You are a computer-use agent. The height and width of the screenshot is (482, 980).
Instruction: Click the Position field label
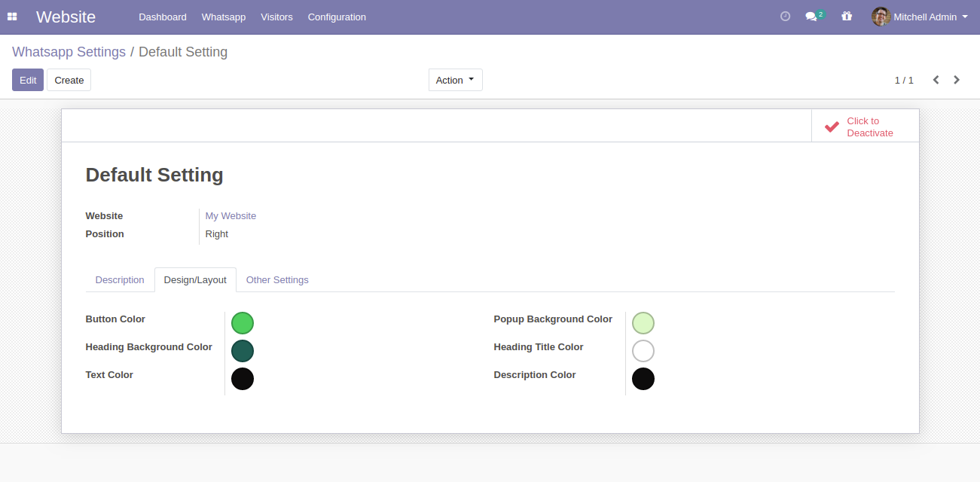click(105, 234)
